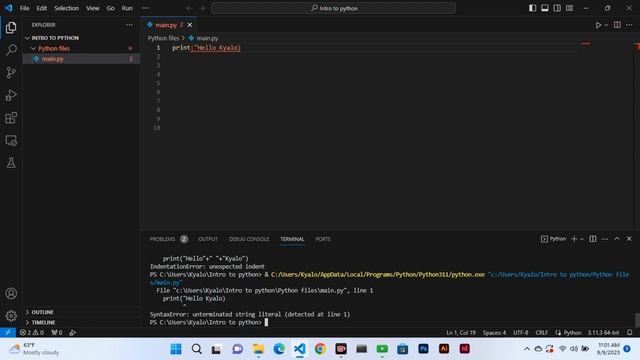Show hidden system tray icons chevron
Screen dimensions: 640x360
click(527, 349)
